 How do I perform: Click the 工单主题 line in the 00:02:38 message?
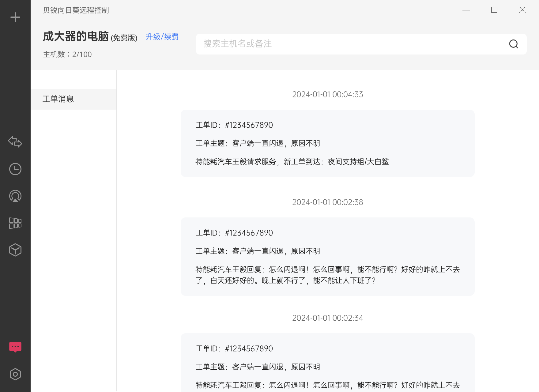tap(258, 251)
